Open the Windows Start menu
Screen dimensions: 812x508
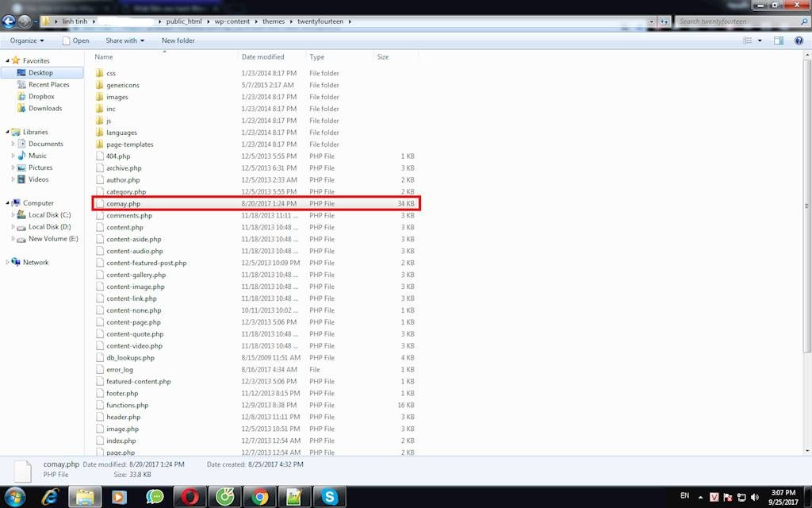[x=14, y=497]
